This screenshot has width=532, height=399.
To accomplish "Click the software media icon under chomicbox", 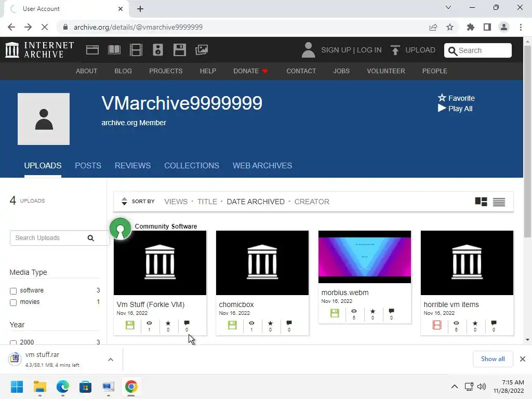I will pyautogui.click(x=232, y=325).
